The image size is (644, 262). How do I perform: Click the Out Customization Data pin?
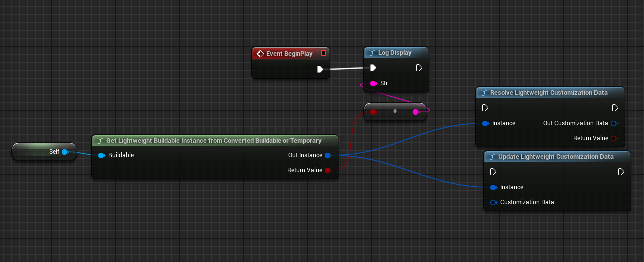click(x=614, y=123)
